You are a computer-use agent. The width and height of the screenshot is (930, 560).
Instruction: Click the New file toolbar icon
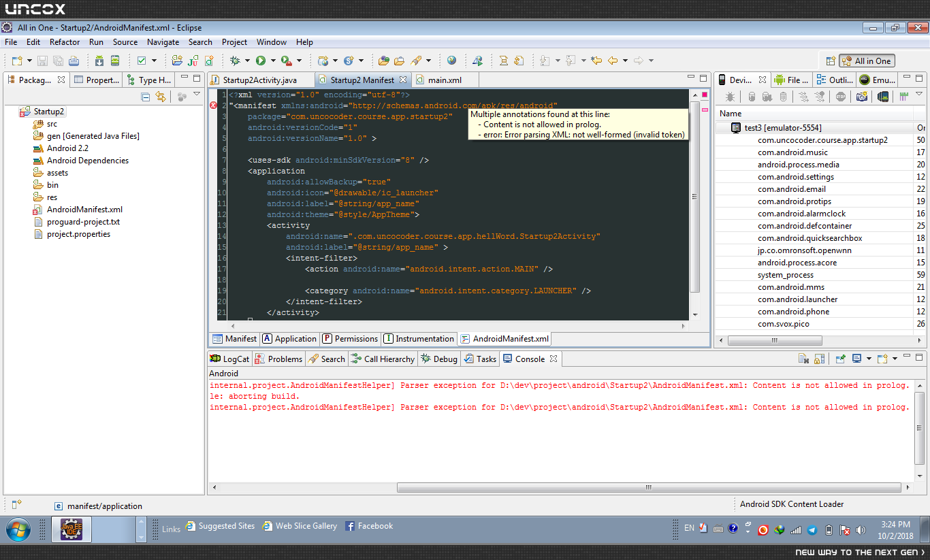(17, 61)
